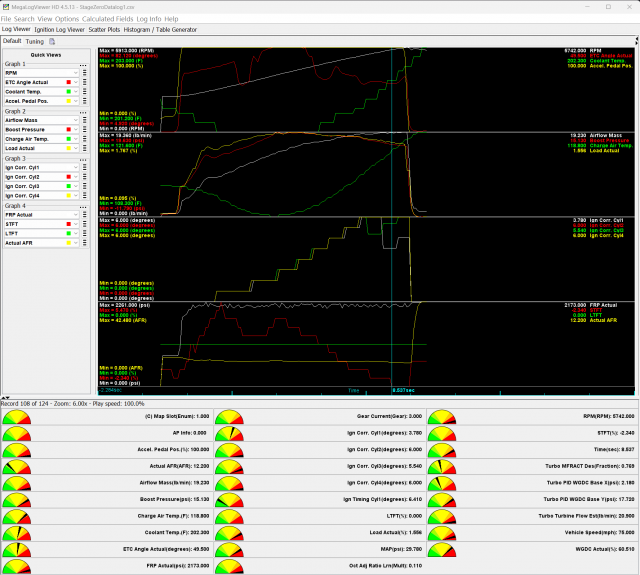Click the RPM gauge icon
The height and width of the screenshot is (575, 640).
(444, 415)
